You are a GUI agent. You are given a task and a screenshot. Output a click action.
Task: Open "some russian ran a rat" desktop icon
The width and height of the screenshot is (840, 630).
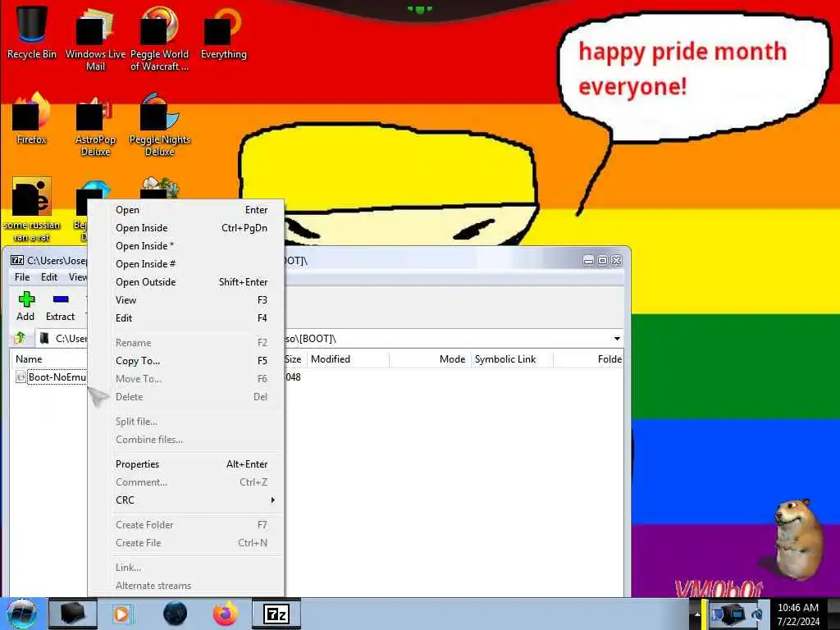(32, 210)
